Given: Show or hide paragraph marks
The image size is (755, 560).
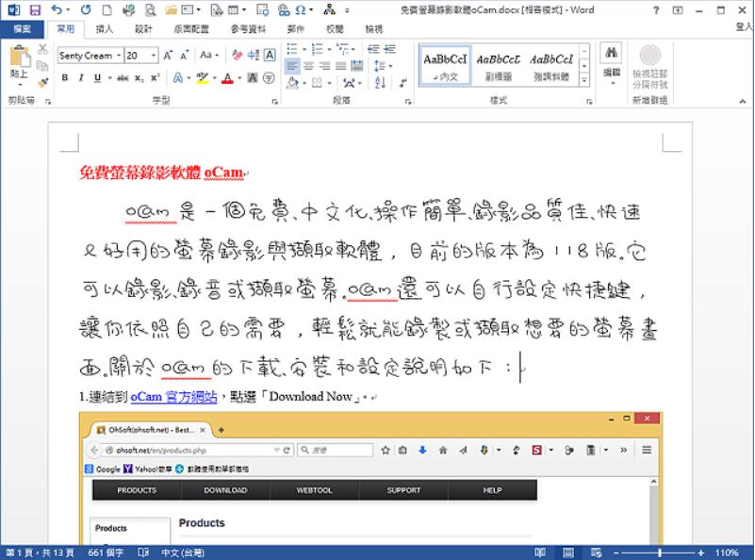Looking at the screenshot, I should [402, 83].
